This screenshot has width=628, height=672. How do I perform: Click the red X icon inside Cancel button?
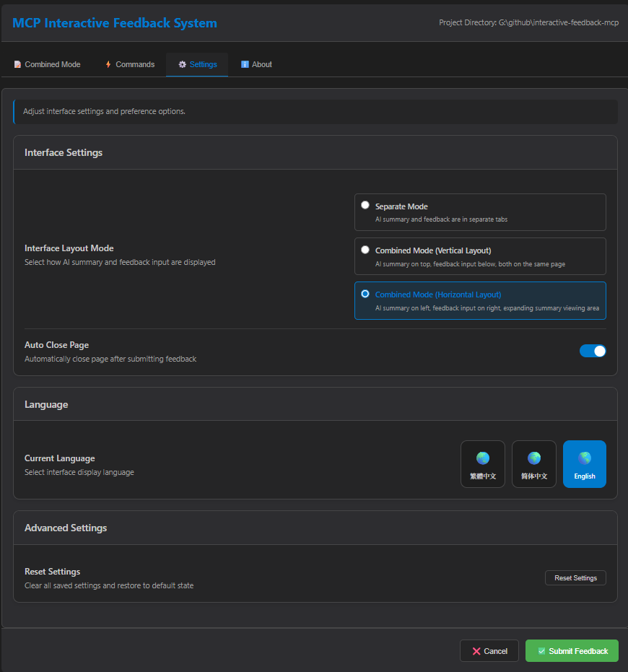pos(476,650)
